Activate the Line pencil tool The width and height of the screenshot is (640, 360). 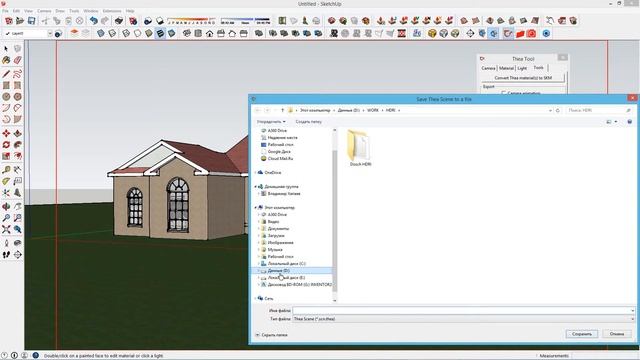[x=6, y=74]
